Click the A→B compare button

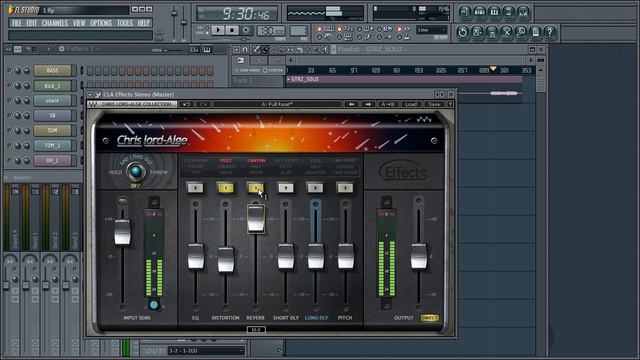click(x=388, y=104)
